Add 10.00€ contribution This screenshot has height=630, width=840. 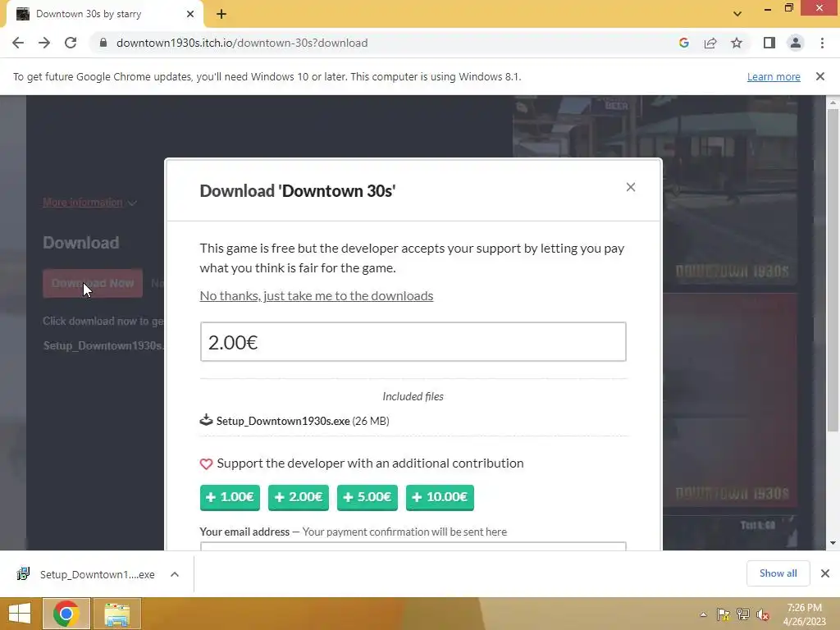point(440,498)
